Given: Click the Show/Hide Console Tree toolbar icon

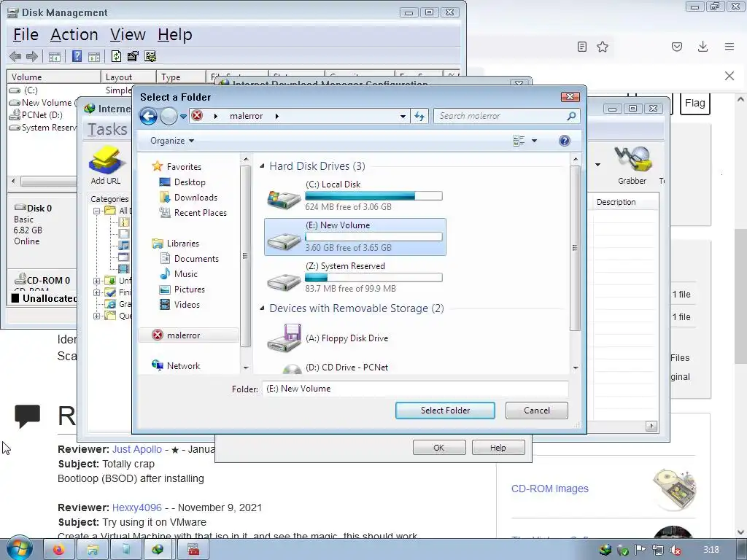Looking at the screenshot, I should (x=54, y=57).
